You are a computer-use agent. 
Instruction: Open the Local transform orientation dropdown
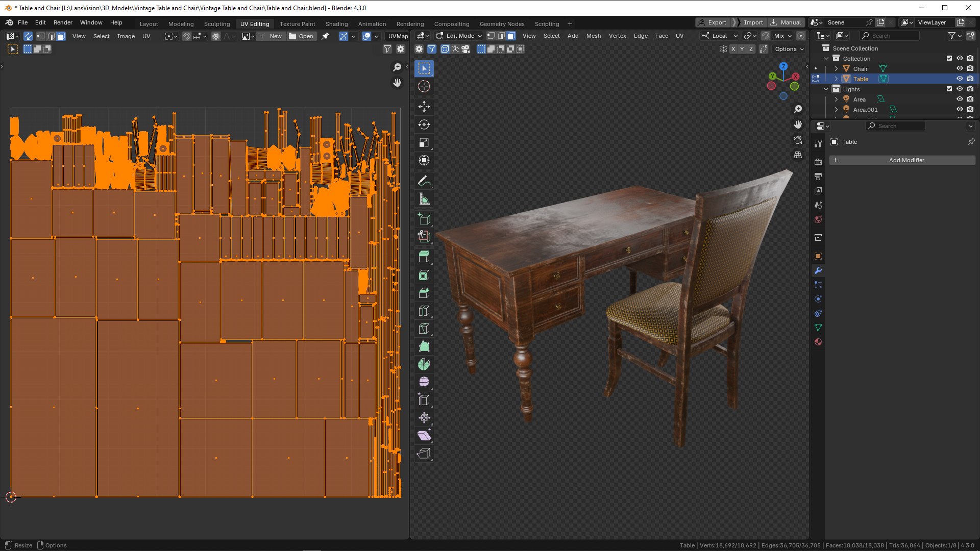coord(719,36)
